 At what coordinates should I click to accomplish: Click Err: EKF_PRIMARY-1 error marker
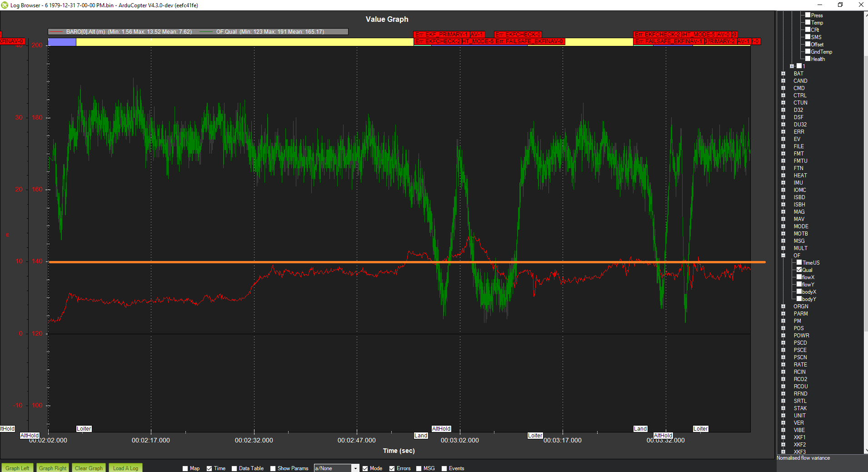pyautogui.click(x=441, y=35)
